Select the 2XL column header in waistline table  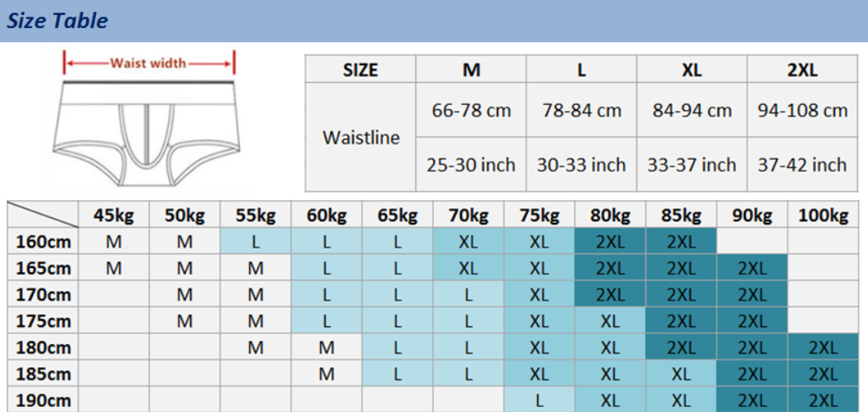tap(802, 70)
